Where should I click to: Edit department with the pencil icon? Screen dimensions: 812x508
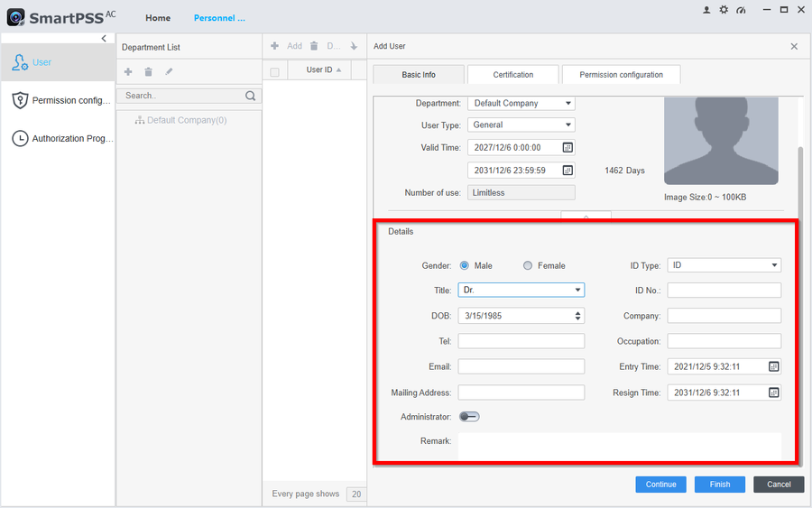169,71
